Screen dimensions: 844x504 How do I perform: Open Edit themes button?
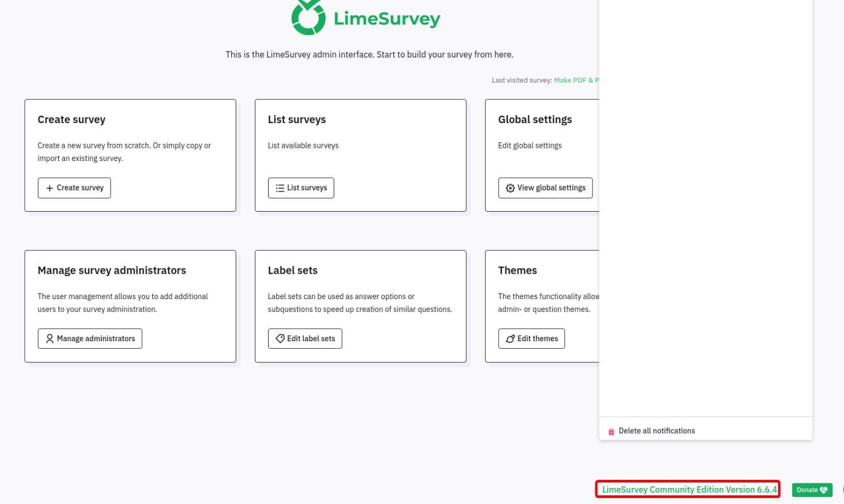click(x=532, y=338)
